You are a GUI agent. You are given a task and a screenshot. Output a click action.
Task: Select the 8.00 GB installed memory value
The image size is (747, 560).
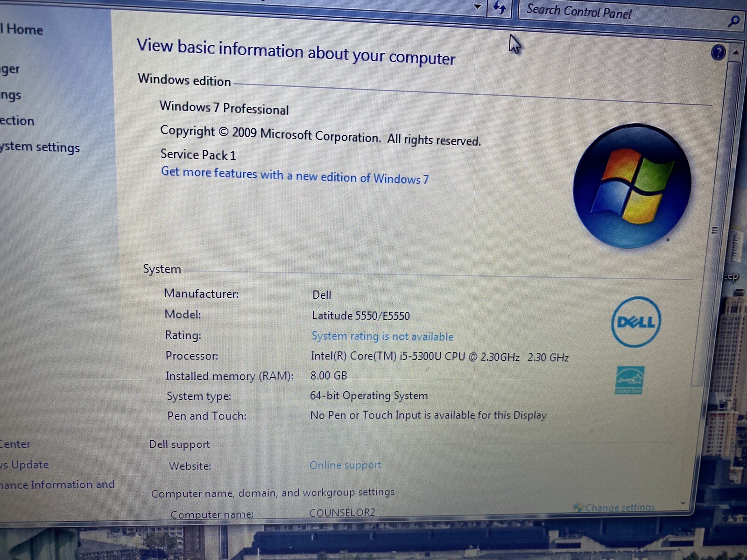click(329, 376)
